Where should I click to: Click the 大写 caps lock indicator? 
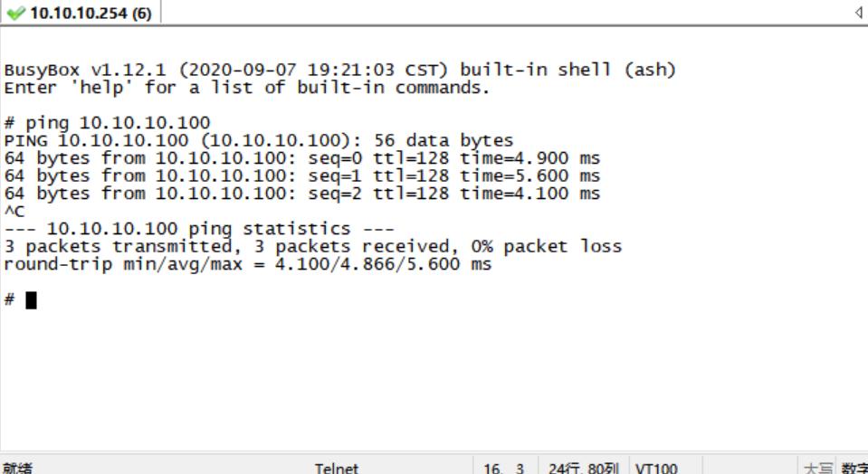click(x=816, y=468)
